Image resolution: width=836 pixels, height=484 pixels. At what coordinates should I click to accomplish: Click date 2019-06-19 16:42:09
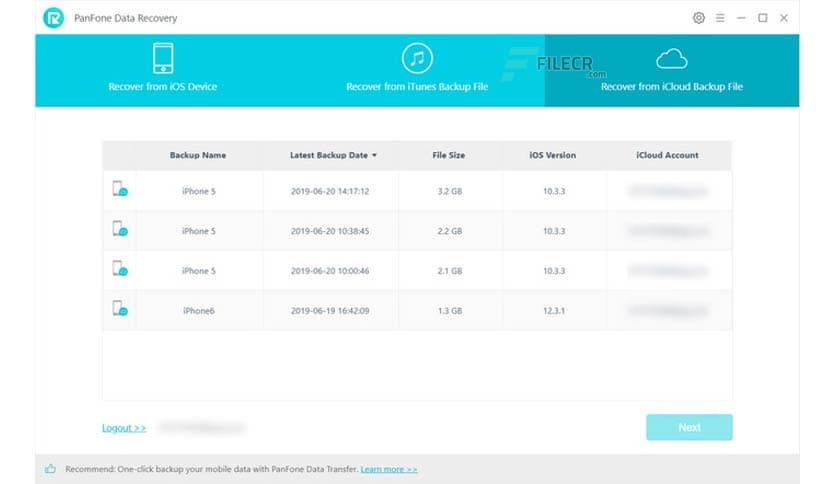(330, 311)
